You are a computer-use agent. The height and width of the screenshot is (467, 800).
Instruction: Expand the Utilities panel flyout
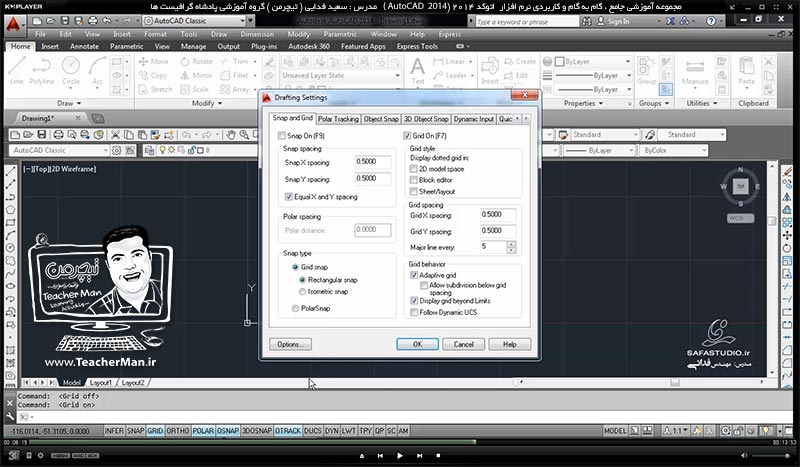(x=702, y=103)
